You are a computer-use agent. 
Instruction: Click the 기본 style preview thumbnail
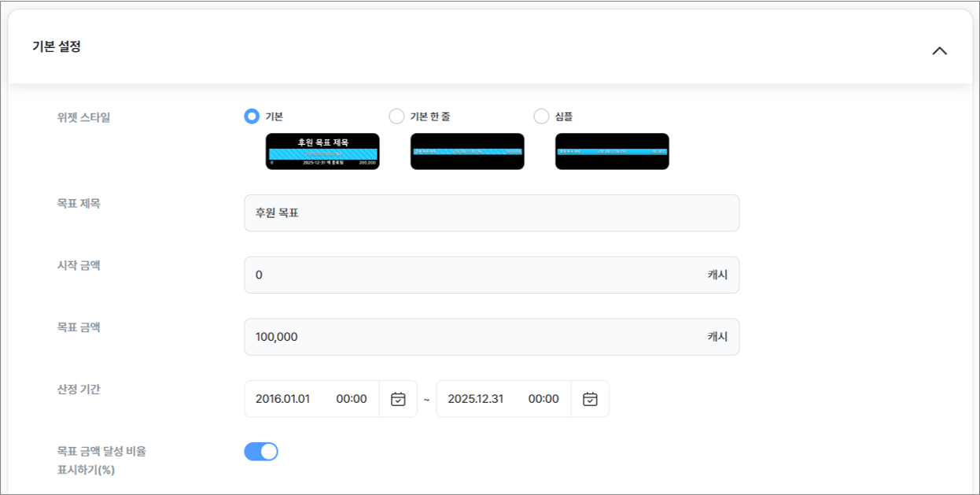pyautogui.click(x=322, y=151)
